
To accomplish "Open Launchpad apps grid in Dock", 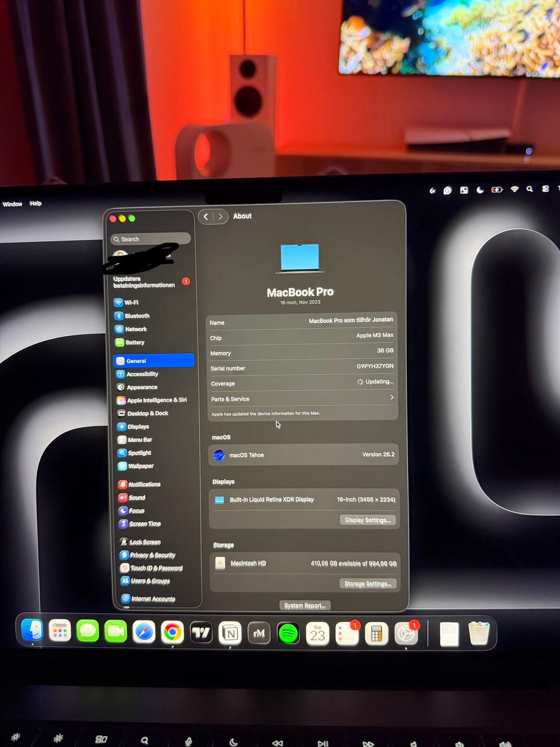I will pos(60,631).
